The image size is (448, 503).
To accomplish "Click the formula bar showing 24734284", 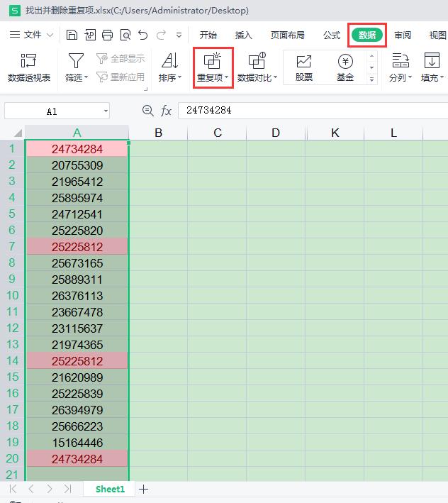I will click(313, 111).
